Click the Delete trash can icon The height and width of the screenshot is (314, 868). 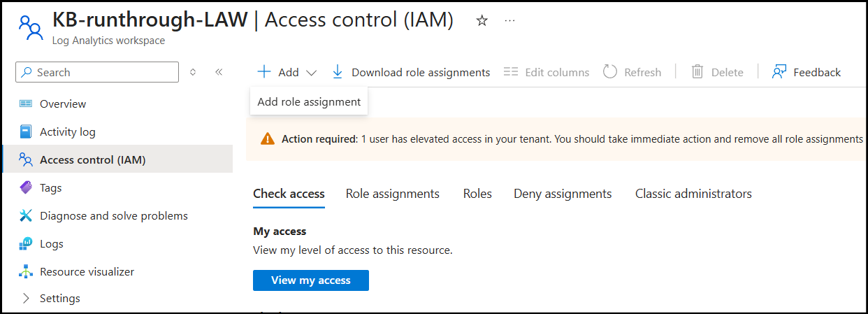pyautogui.click(x=697, y=72)
